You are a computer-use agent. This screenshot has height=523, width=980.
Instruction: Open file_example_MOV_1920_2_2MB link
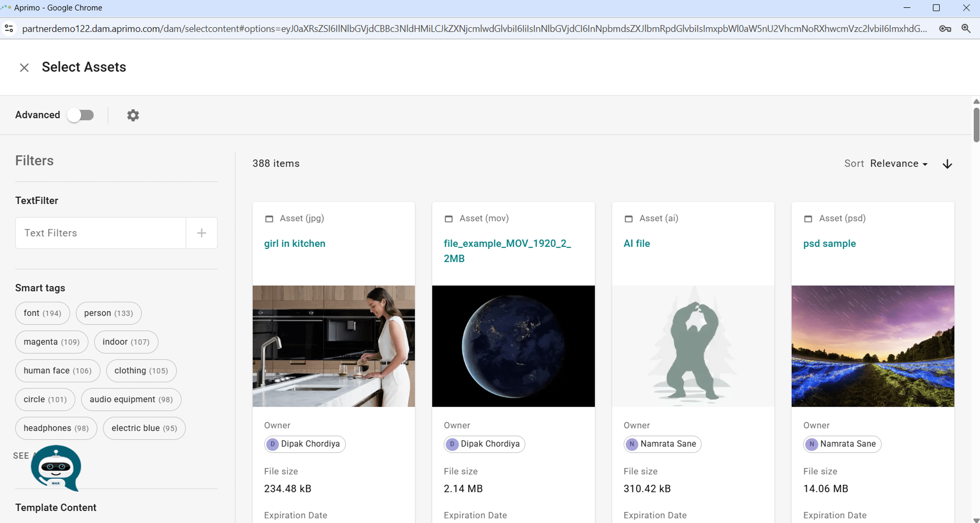tap(507, 251)
